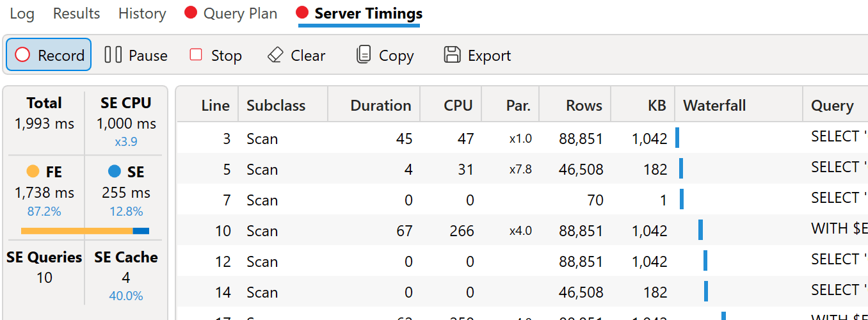This screenshot has height=320, width=868.
Task: Select the Server Timings tab
Action: (359, 13)
